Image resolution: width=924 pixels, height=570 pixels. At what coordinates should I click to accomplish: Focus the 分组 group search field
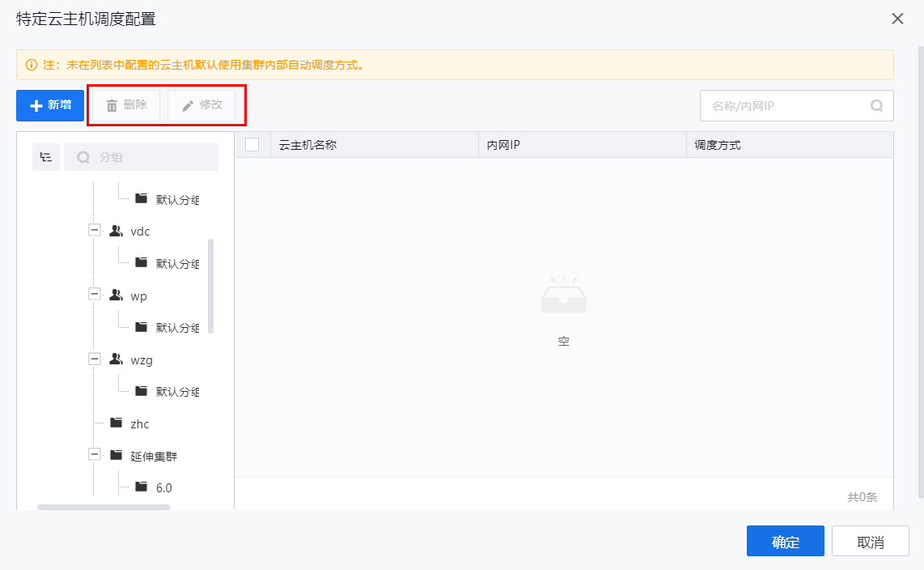point(141,157)
